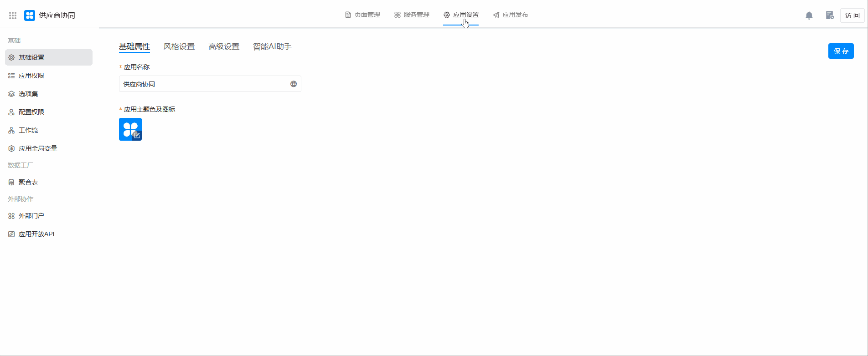
Task: Open the 工作流 sidebar entry
Action: 28,130
